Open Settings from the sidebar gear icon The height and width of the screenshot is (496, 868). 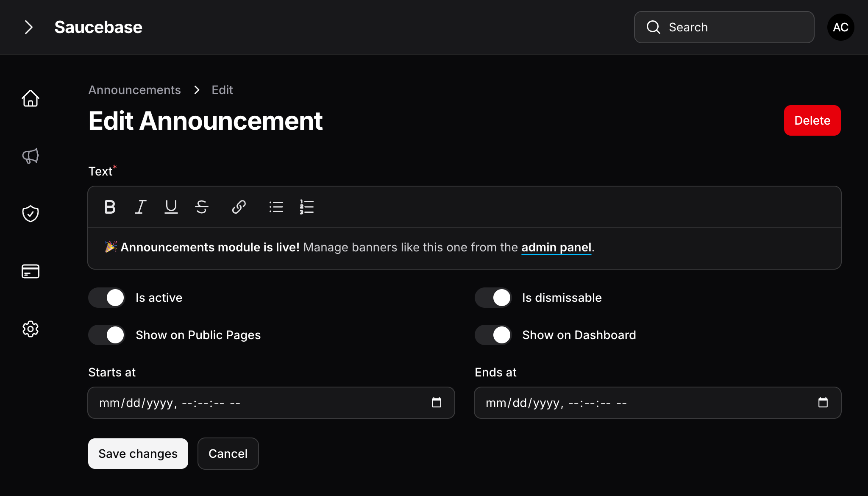(30, 329)
